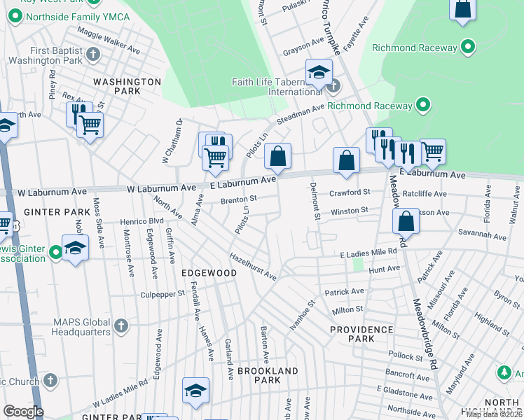The height and width of the screenshot is (420, 524).
Task: Click the Hazelhurst Ave street label
Action: (x=253, y=267)
